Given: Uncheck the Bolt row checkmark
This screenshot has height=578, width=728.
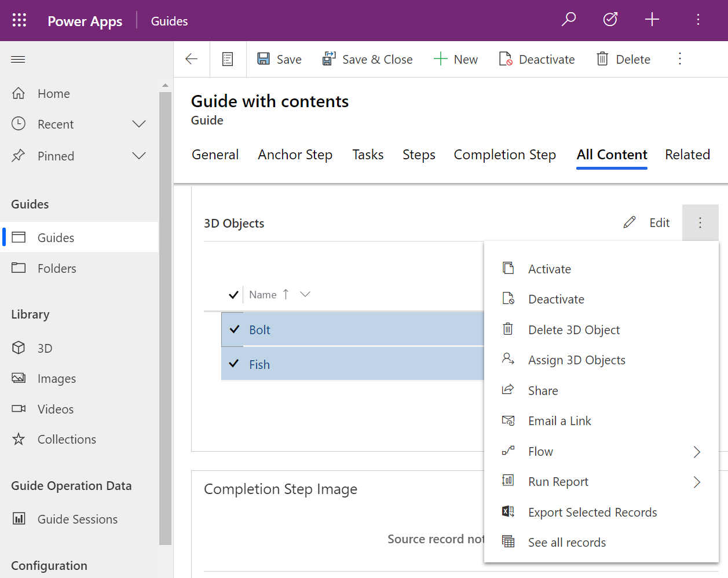Looking at the screenshot, I should (235, 330).
